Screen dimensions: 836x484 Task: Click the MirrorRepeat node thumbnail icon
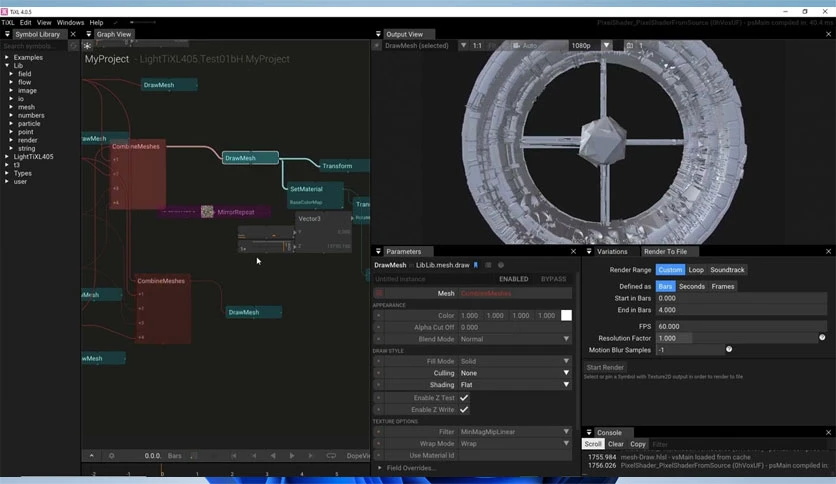pyautogui.click(x=207, y=212)
